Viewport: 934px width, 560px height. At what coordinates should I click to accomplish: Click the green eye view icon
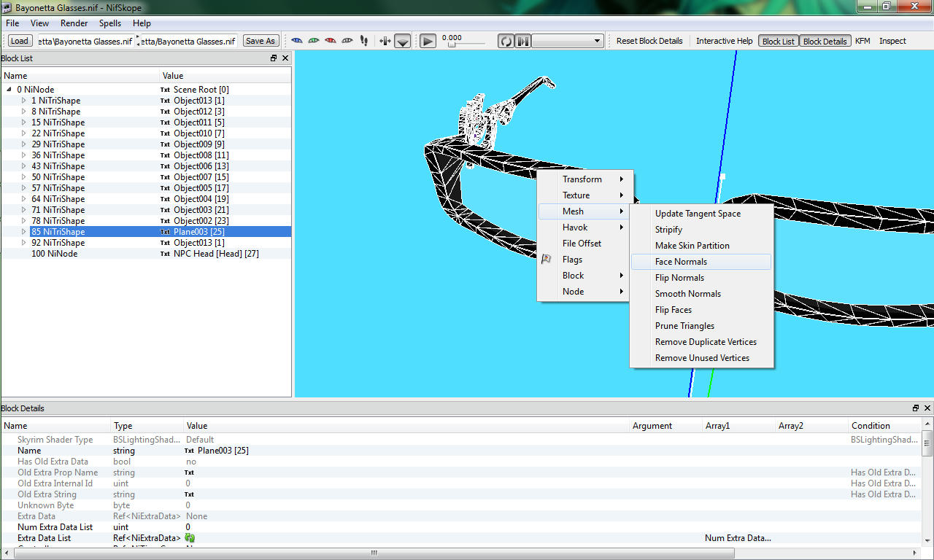click(x=314, y=41)
